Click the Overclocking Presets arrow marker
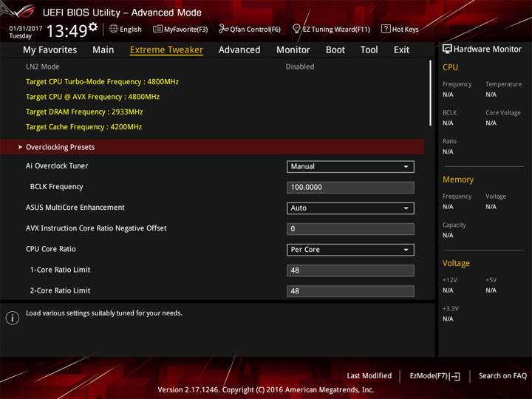This screenshot has width=532, height=399. [x=20, y=147]
